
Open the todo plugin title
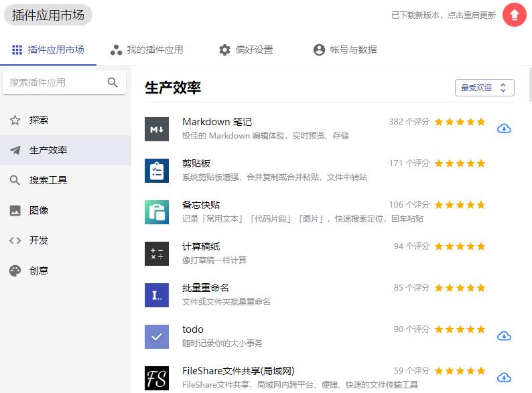(x=193, y=329)
